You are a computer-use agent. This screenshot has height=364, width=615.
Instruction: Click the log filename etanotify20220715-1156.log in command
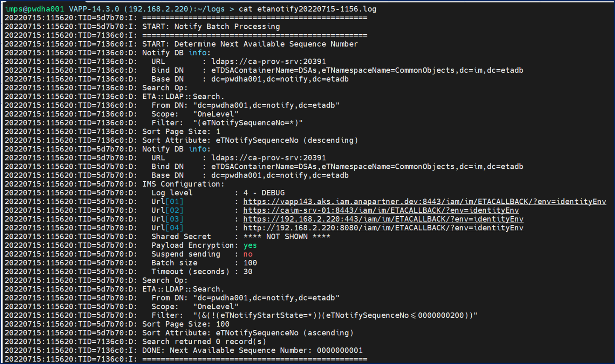(x=316, y=9)
